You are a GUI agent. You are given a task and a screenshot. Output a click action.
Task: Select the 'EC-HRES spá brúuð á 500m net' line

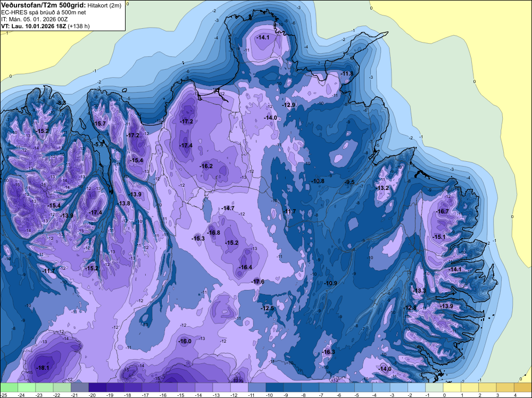point(44,12)
